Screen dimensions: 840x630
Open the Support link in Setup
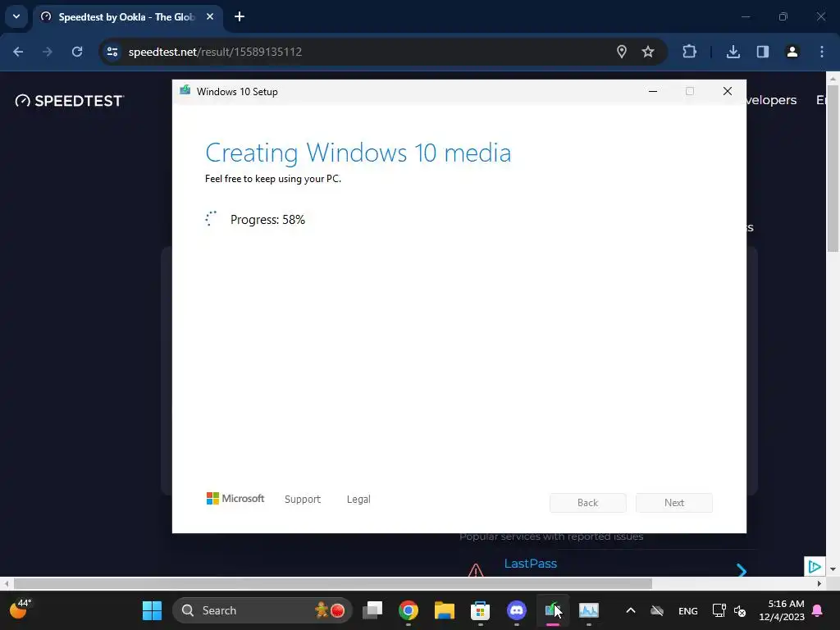pos(303,500)
